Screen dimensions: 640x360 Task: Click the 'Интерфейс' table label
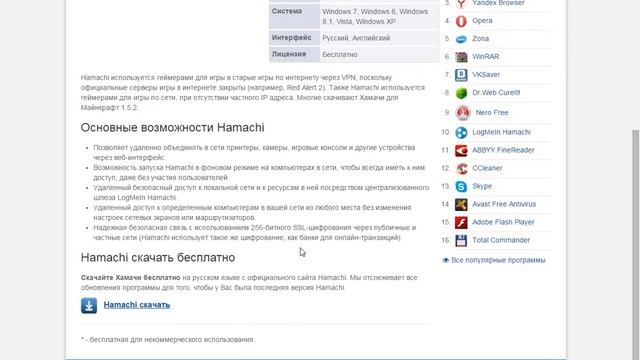point(291,38)
